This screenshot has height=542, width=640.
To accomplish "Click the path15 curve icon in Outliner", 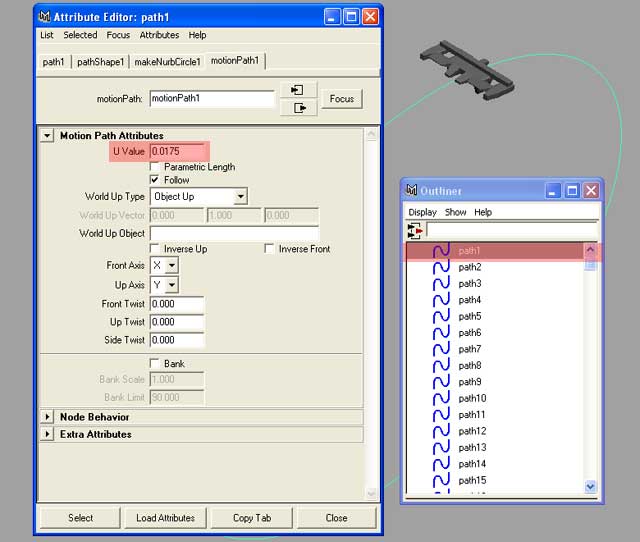I will tap(441, 480).
